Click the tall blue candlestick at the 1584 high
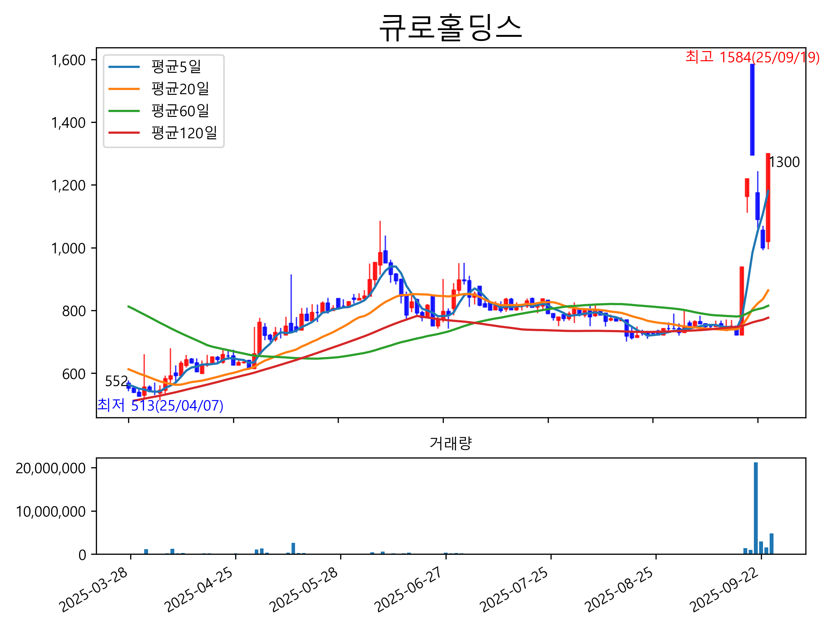840x630 pixels. (752, 110)
